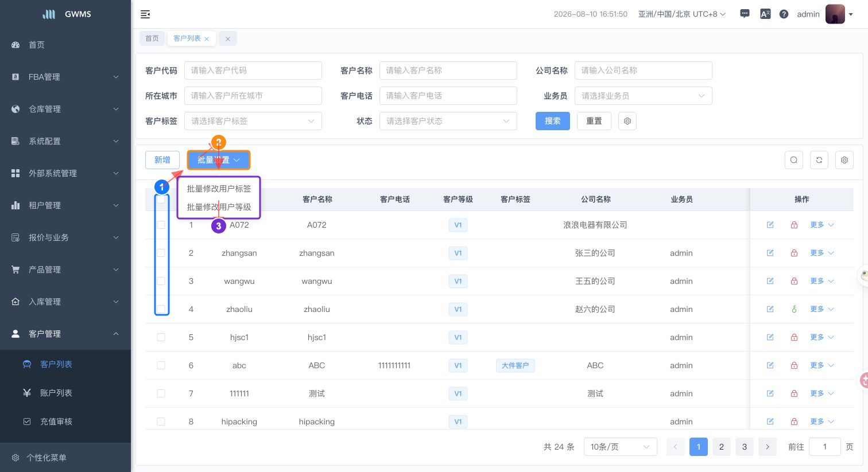Image resolution: width=868 pixels, height=472 pixels.
Task: Edit customer wangwu row
Action: (770, 281)
